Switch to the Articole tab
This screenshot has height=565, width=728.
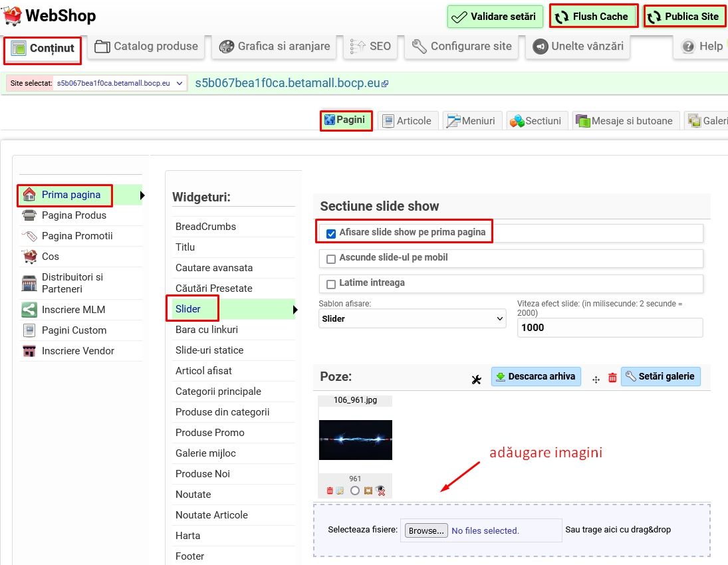pos(408,121)
